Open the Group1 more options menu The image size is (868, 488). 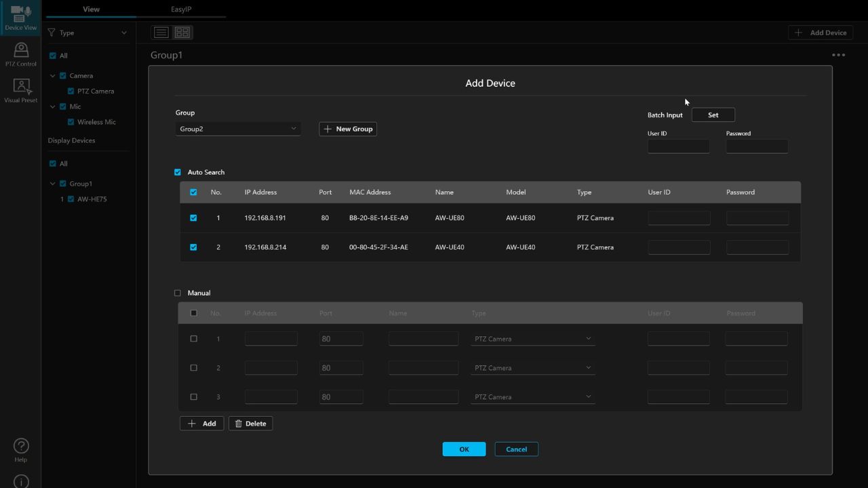point(839,55)
